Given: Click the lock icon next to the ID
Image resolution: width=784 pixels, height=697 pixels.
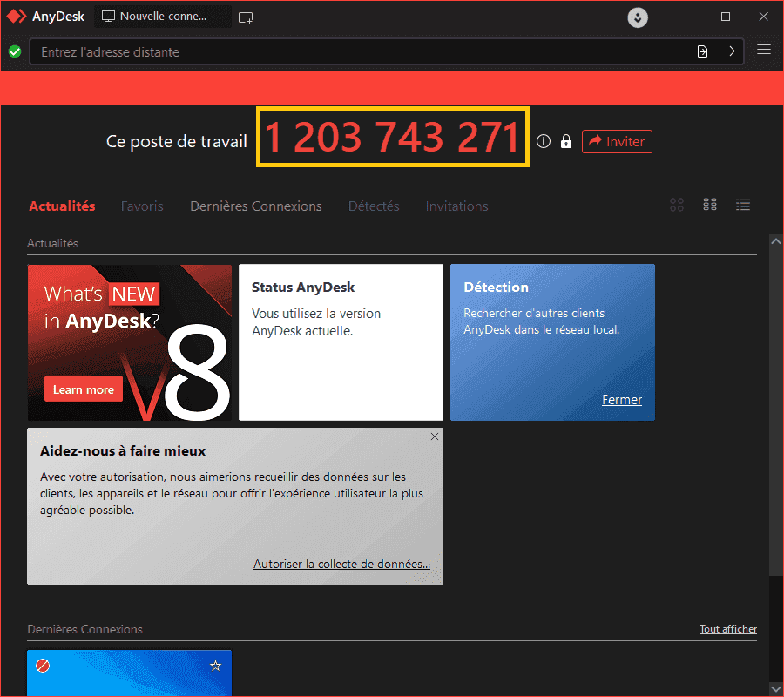Looking at the screenshot, I should [565, 141].
